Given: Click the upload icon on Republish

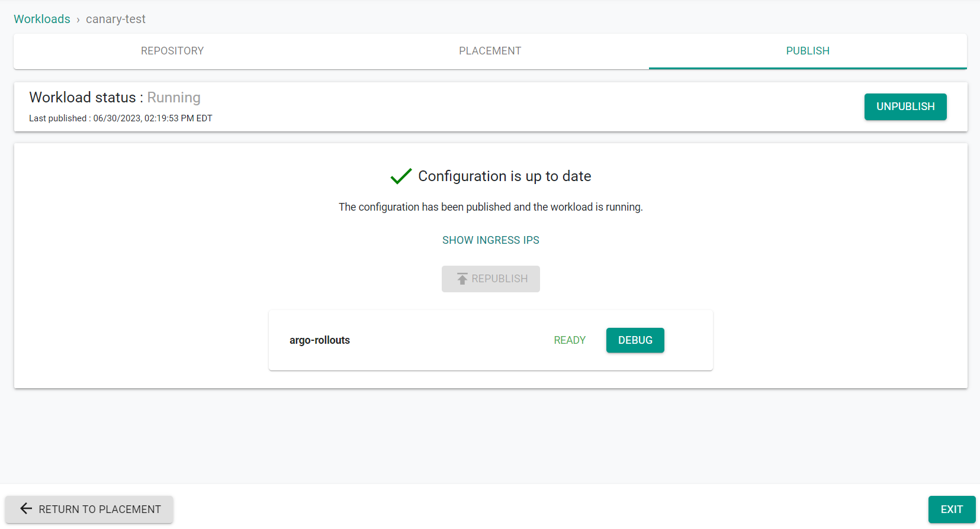Looking at the screenshot, I should [x=462, y=279].
